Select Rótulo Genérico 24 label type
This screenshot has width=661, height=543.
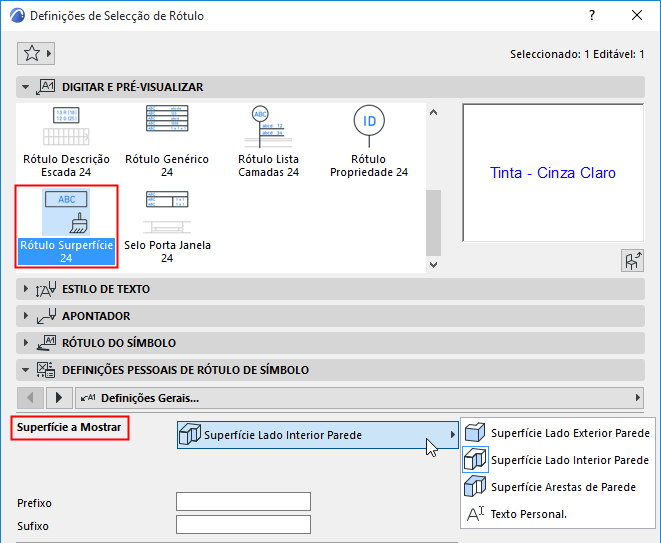tap(167, 142)
